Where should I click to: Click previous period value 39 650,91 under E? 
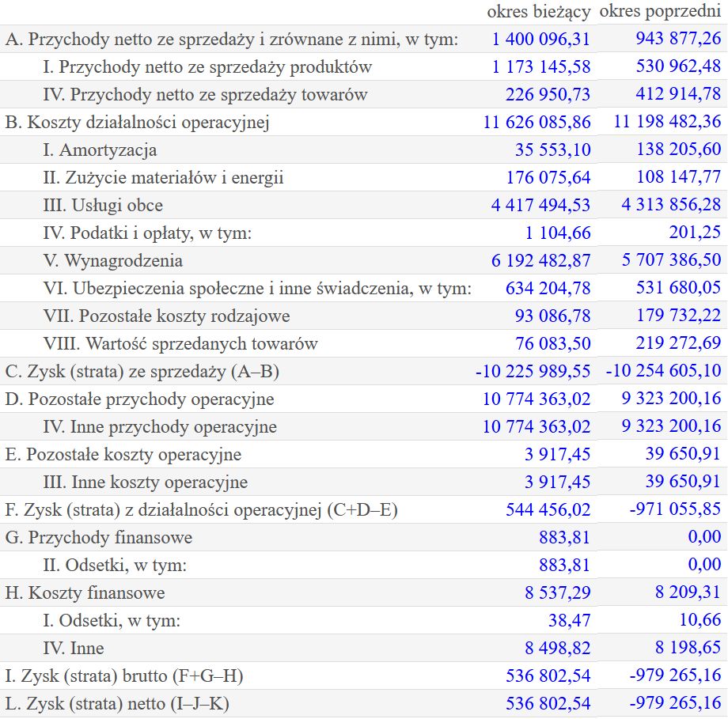point(682,454)
